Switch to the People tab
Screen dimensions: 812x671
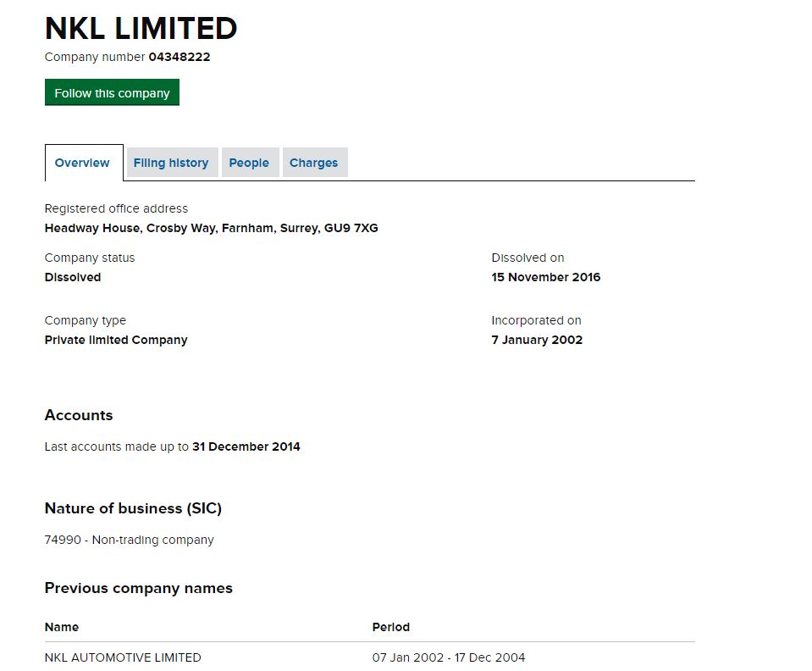249,163
